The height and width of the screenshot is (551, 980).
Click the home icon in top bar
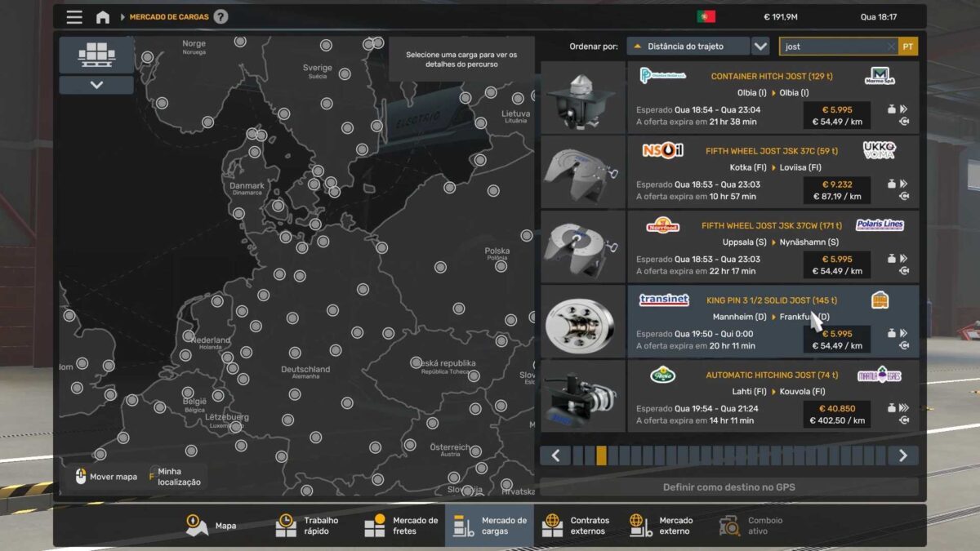[x=103, y=17]
